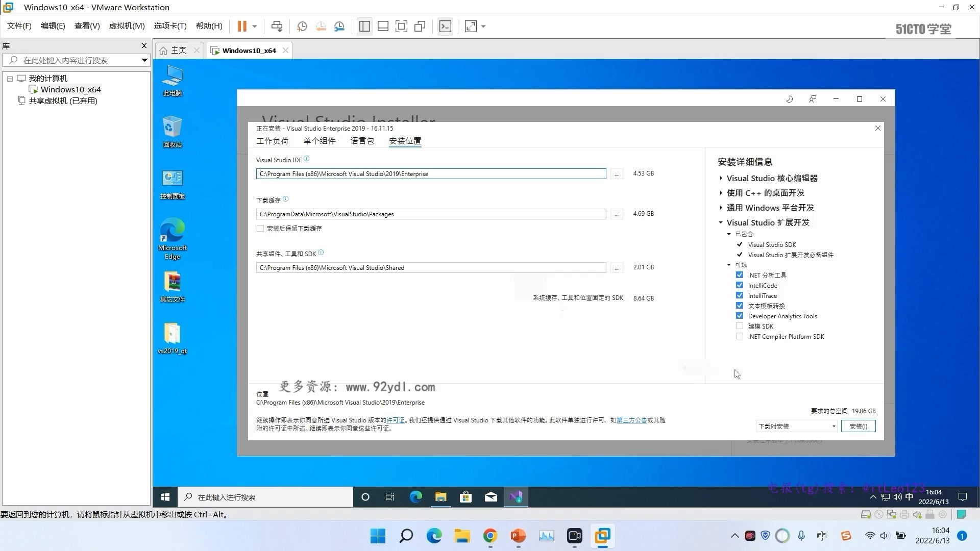Enter full screen mode icon in VMware
This screenshot has height=551, width=980.
click(x=402, y=27)
